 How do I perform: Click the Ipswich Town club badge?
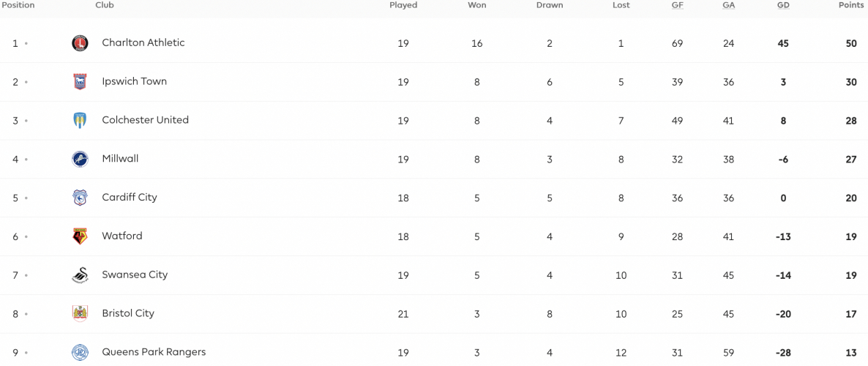[x=80, y=82]
